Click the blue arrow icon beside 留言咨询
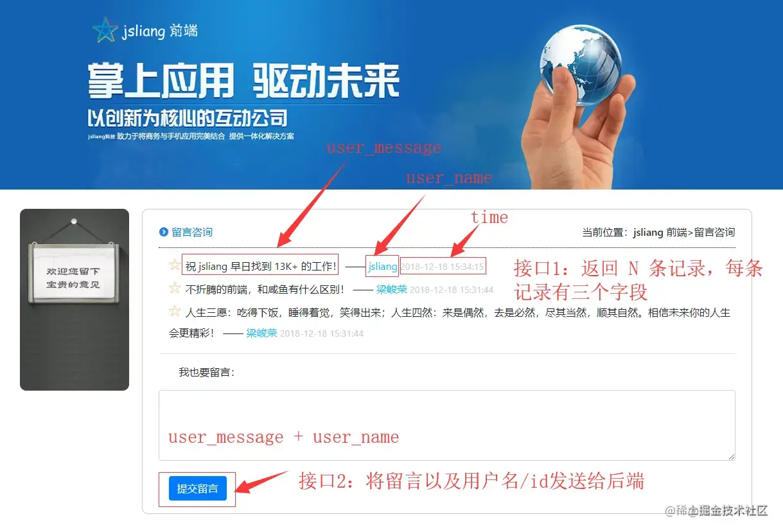This screenshot has width=783, height=532. (x=164, y=233)
